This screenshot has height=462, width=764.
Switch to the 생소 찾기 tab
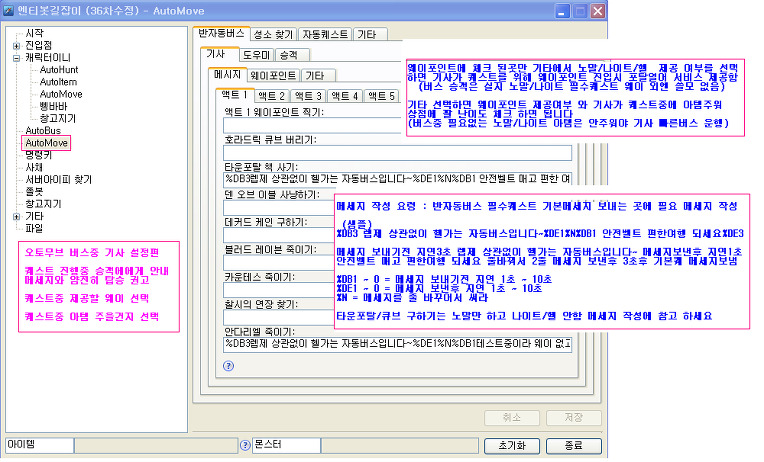tap(273, 34)
